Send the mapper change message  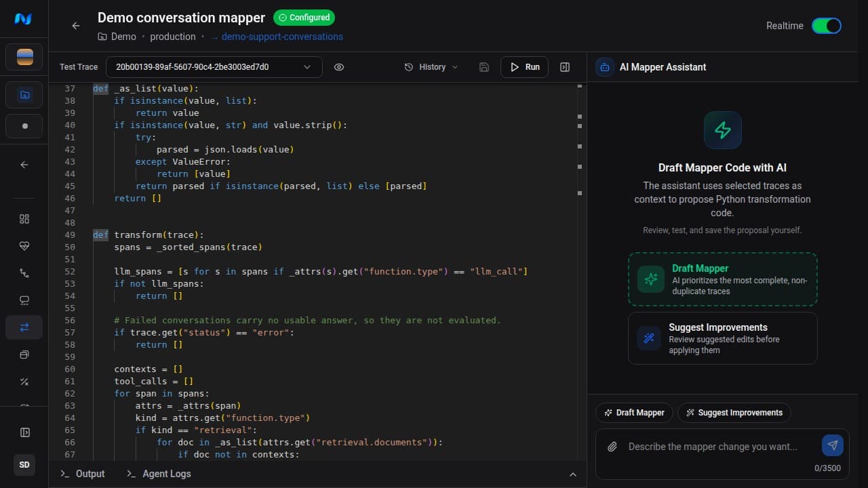tap(833, 445)
